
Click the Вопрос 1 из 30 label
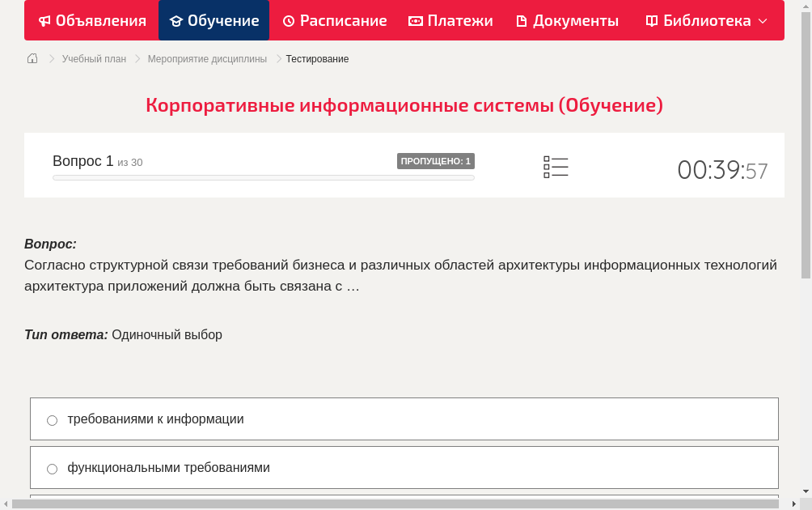tap(97, 161)
